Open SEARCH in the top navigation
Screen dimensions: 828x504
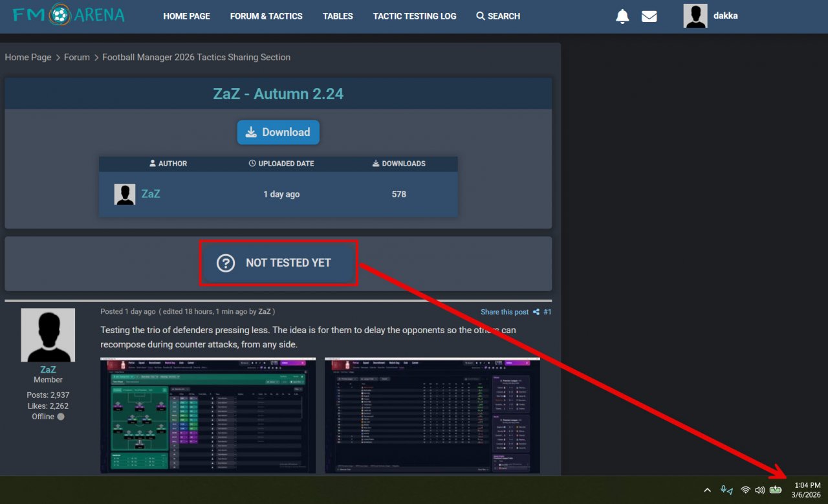coord(498,16)
